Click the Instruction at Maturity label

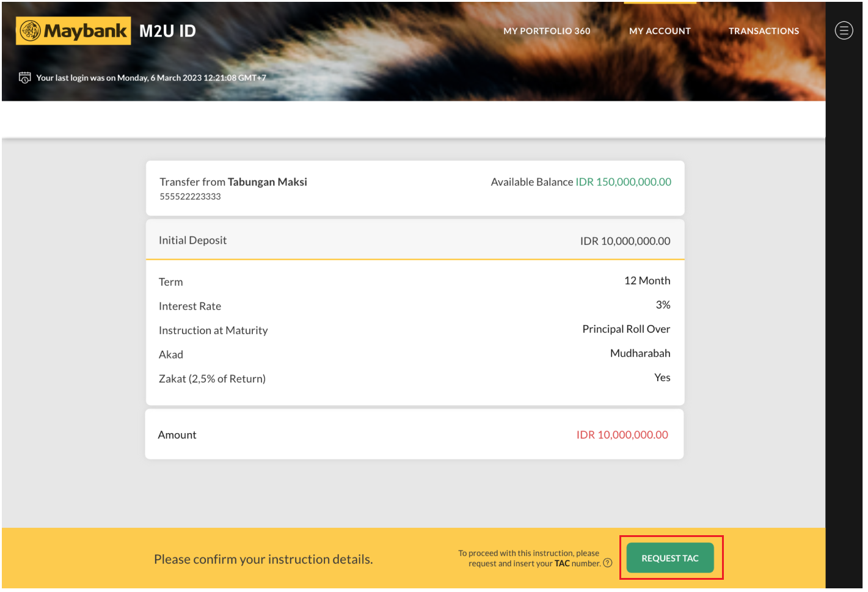[213, 331]
